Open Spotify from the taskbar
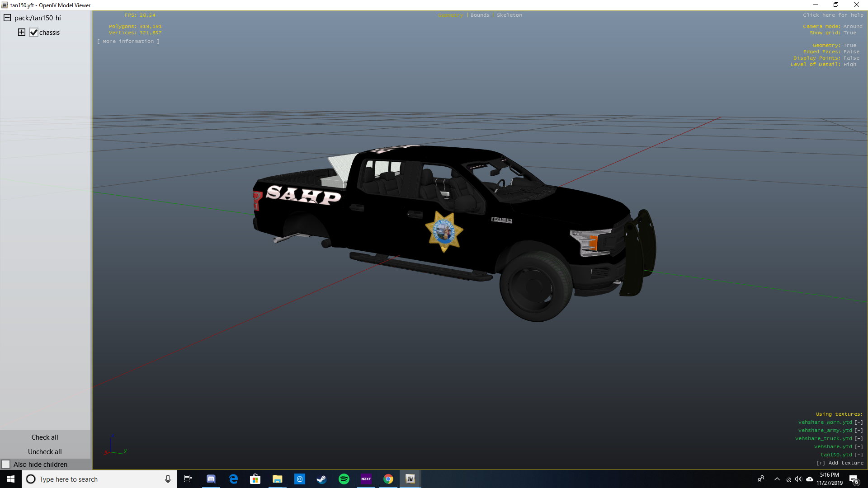Viewport: 868px width, 488px height. coord(344,479)
